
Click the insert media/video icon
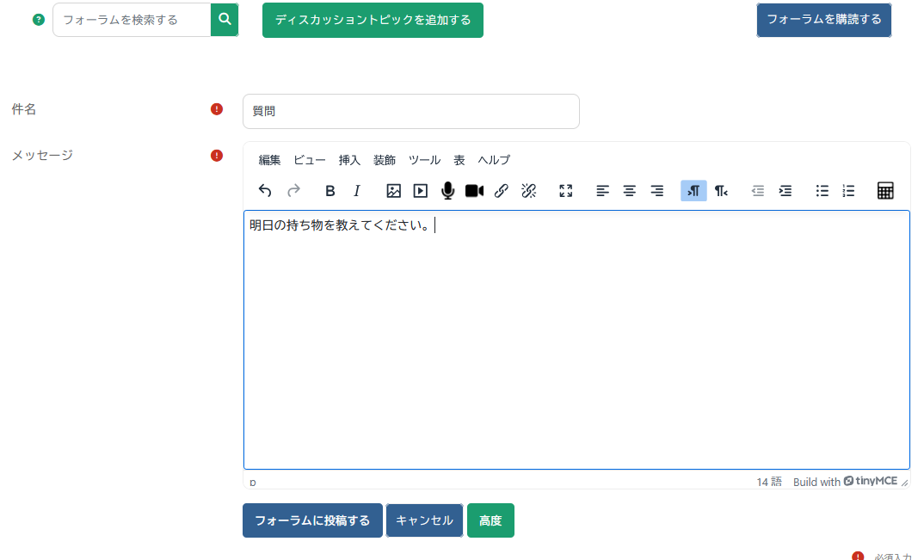coord(420,190)
